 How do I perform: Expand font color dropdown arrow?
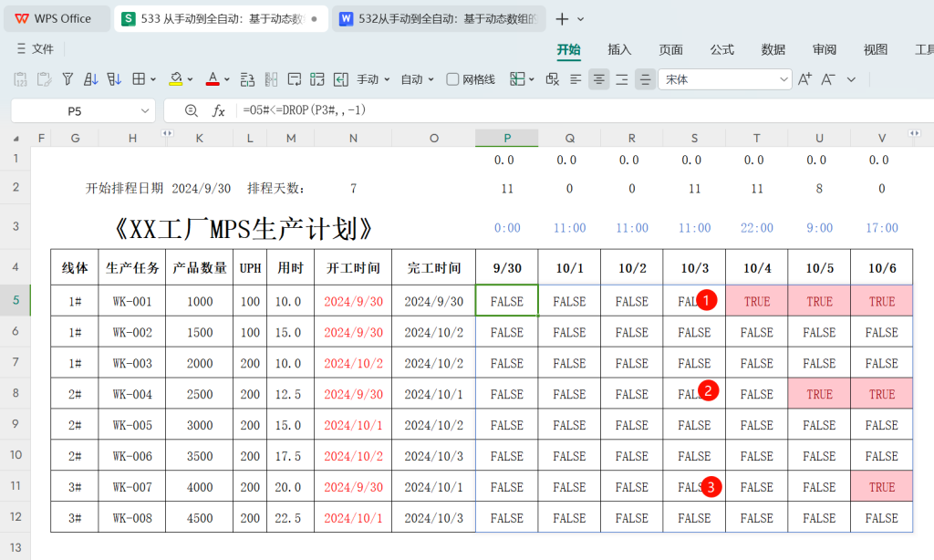coord(227,79)
